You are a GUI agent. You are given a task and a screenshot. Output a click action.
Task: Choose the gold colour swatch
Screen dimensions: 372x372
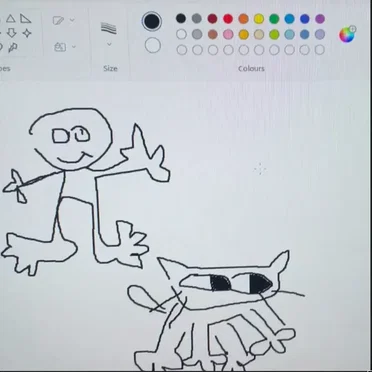[x=244, y=34]
